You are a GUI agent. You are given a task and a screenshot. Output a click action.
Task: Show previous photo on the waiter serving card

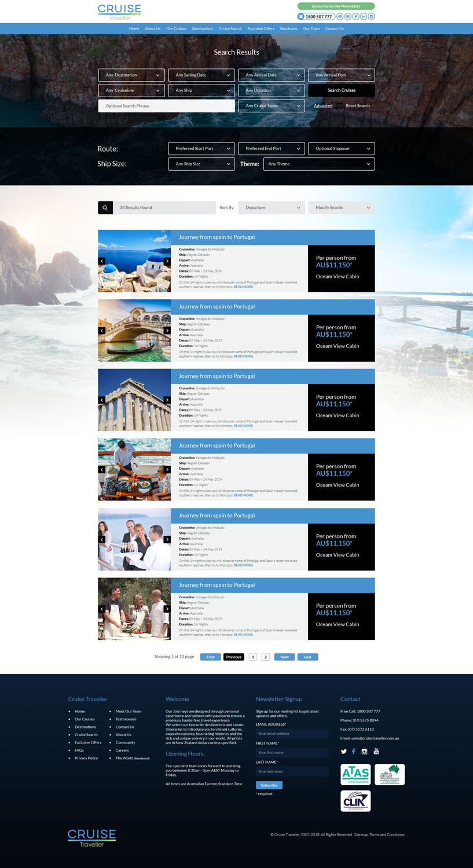(x=102, y=539)
